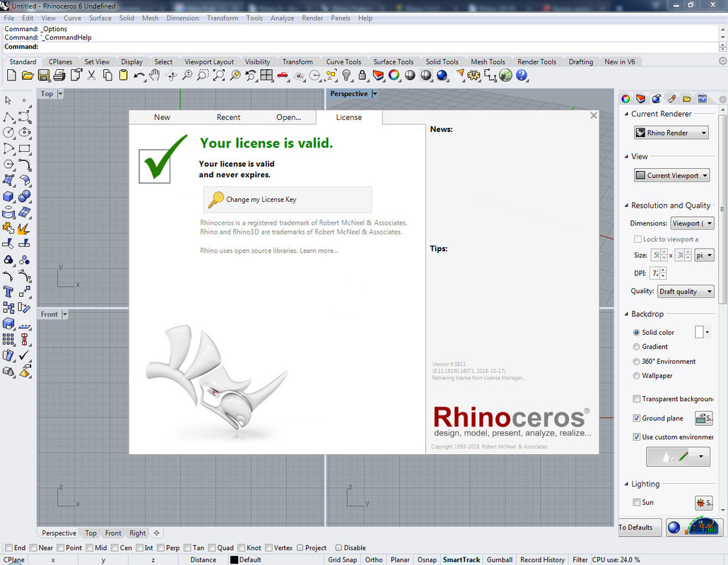Enable the Near osnap checkbox

click(33, 548)
